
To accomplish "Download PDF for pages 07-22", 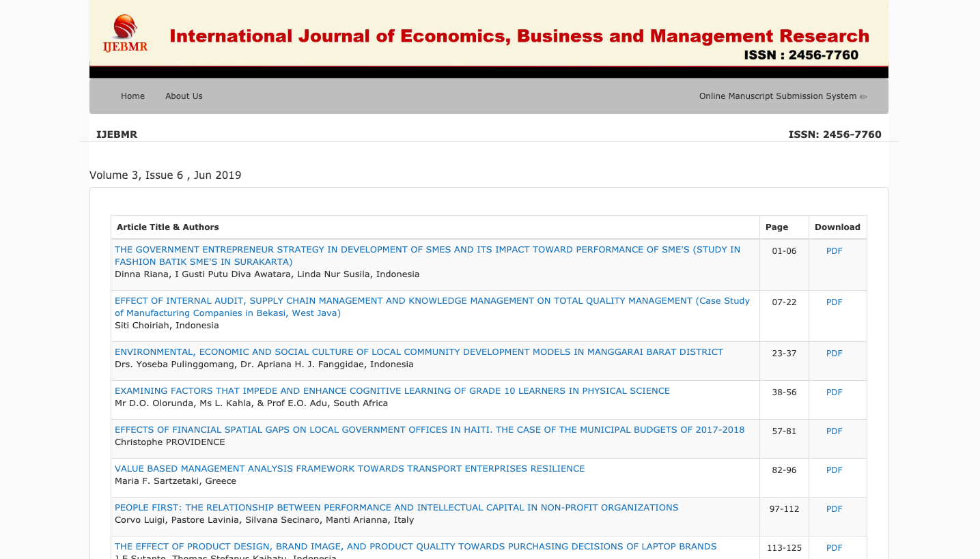I will [834, 302].
